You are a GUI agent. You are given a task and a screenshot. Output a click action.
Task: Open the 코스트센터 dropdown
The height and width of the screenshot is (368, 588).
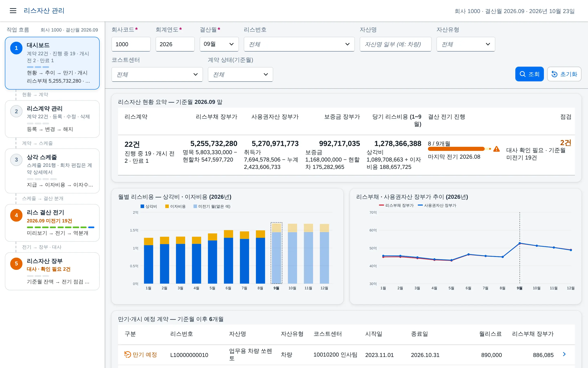pos(157,74)
